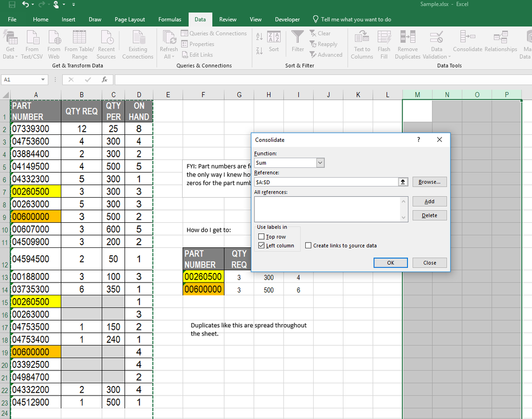
Task: Click the Browse... button
Action: pyautogui.click(x=429, y=182)
